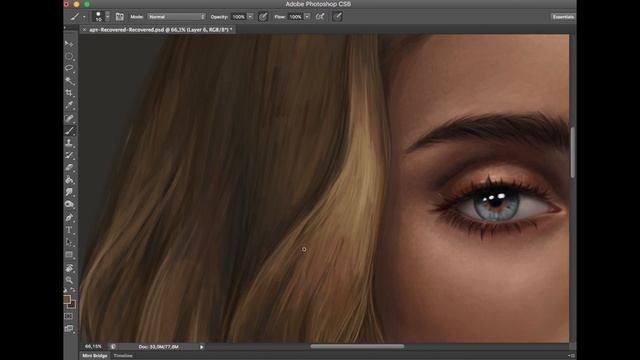This screenshot has width=640, height=360.
Task: Open the Flow slider dropdown arrow
Action: point(307,17)
